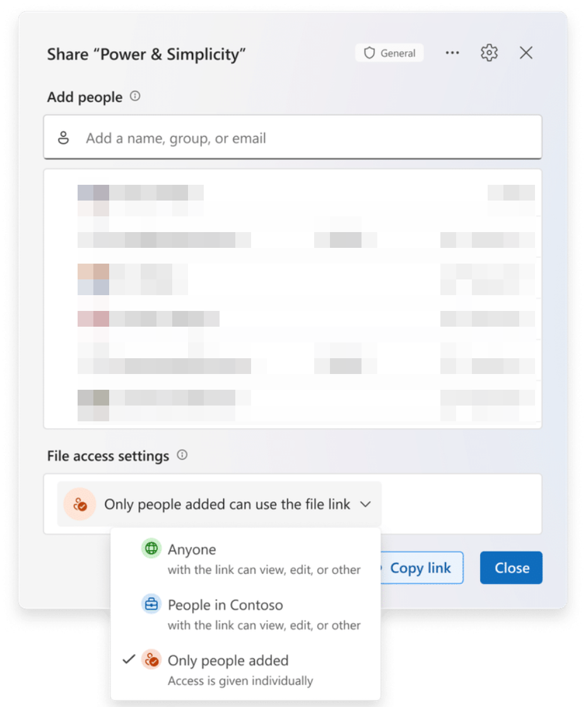Open the General sensitivity label badge
Viewport: 588px width, 707px height.
click(389, 53)
